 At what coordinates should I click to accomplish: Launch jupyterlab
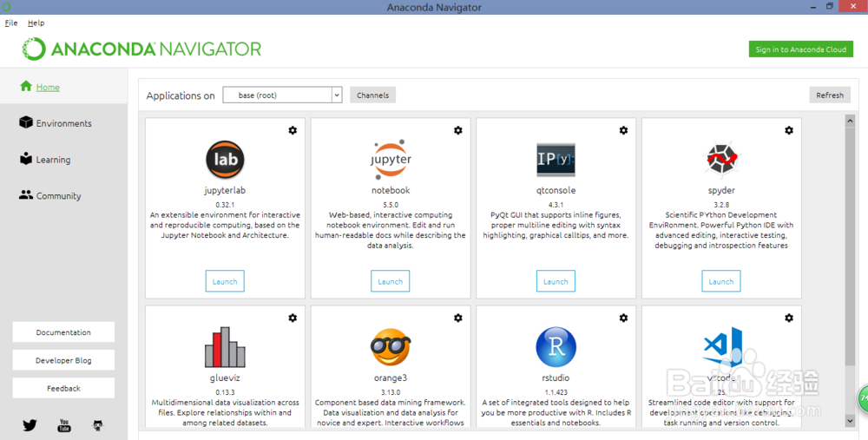tap(225, 281)
